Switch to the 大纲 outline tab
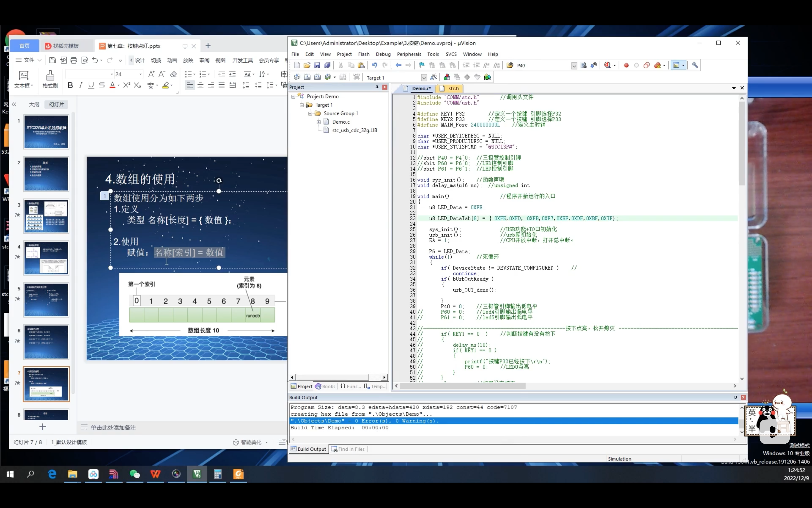The width and height of the screenshot is (812, 508). point(34,104)
